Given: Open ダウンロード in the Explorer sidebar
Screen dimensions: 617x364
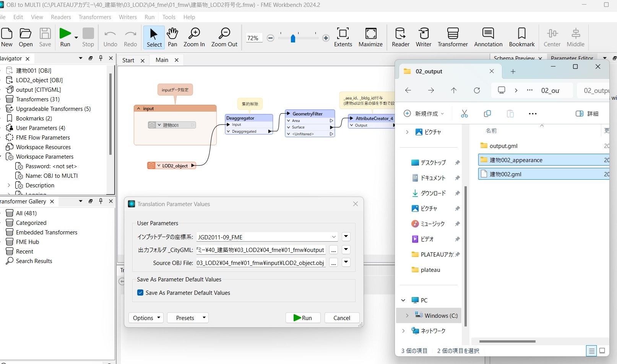Looking at the screenshot, I should coord(433,193).
